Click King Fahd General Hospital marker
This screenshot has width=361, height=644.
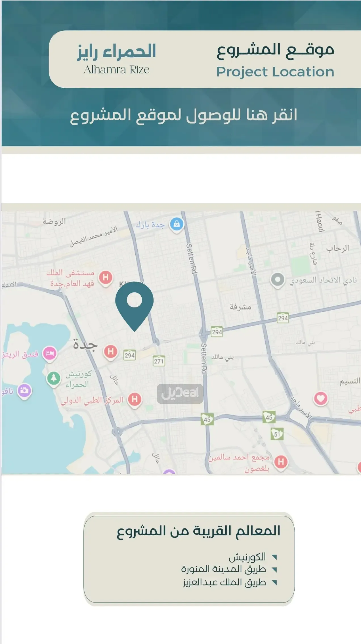106,277
